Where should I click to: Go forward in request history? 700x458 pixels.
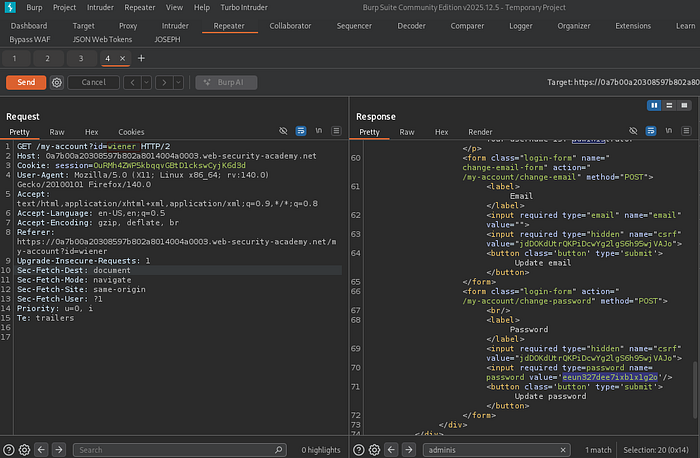click(164, 83)
